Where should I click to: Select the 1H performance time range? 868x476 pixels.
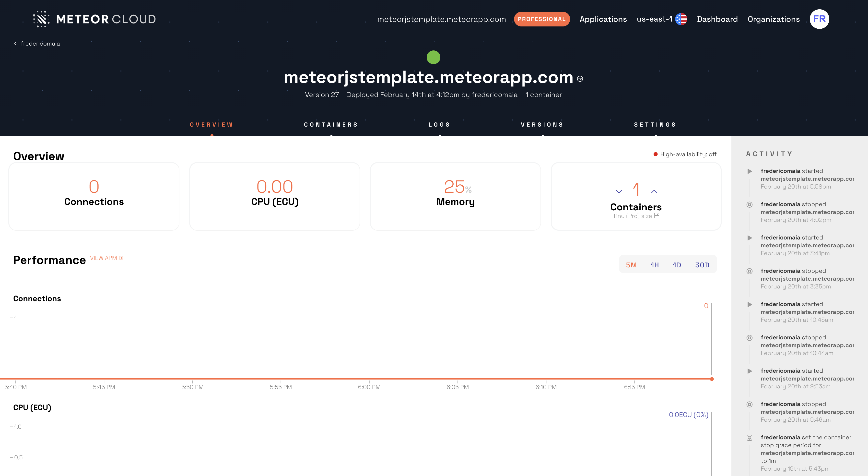tap(655, 265)
